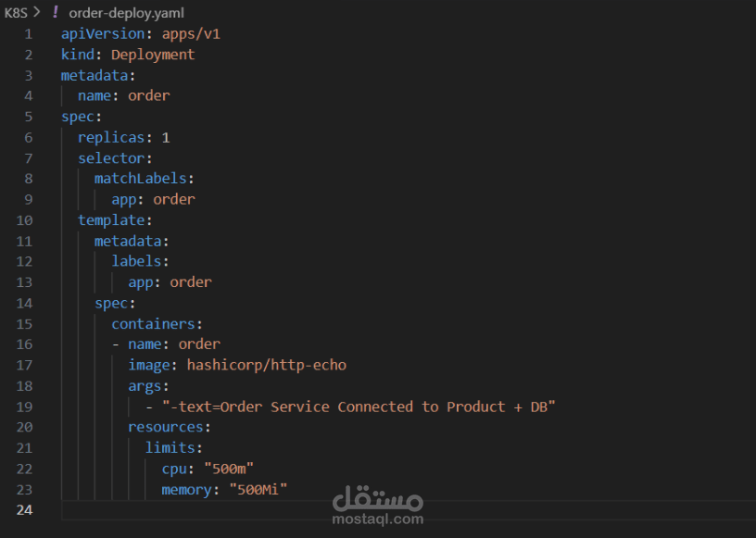The height and width of the screenshot is (538, 756).
Task: Click the matchLabels key on line 8
Action: (140, 179)
